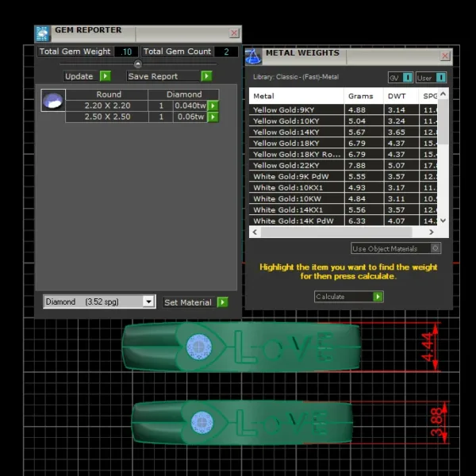Screen dimensions: 476x476
Task: Click the metal list scroll down arrow
Action: (443, 221)
